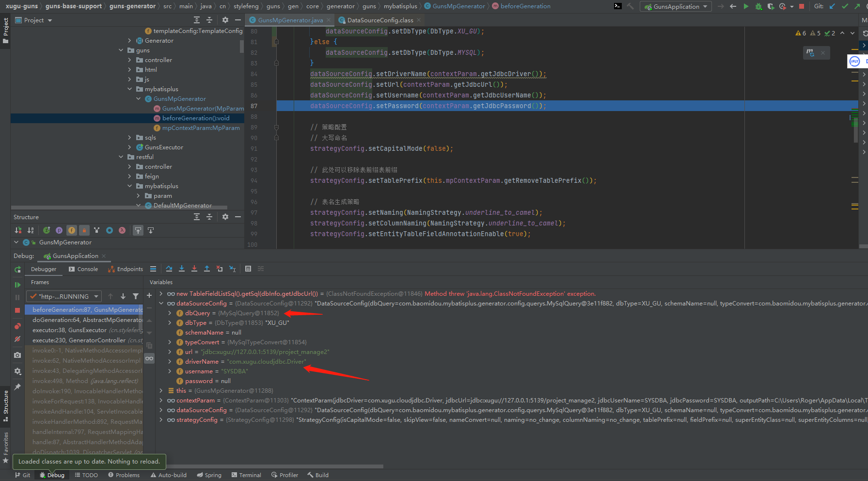Image resolution: width=868 pixels, height=481 pixels.
Task: Expand the dbQuery variable node
Action: pyautogui.click(x=170, y=313)
